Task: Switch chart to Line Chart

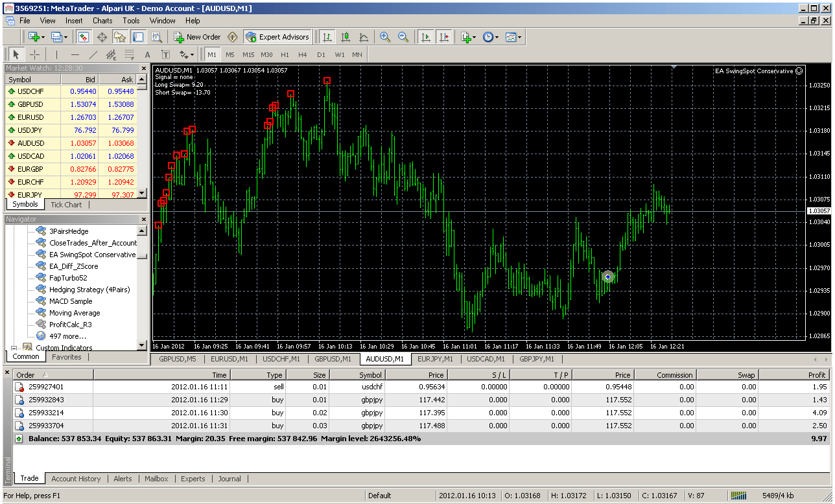Action: [x=364, y=37]
